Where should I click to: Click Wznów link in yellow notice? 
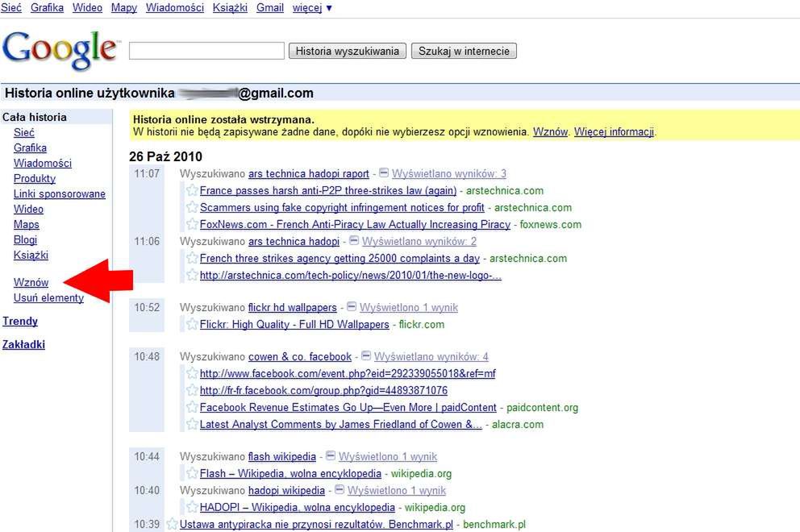(x=551, y=131)
